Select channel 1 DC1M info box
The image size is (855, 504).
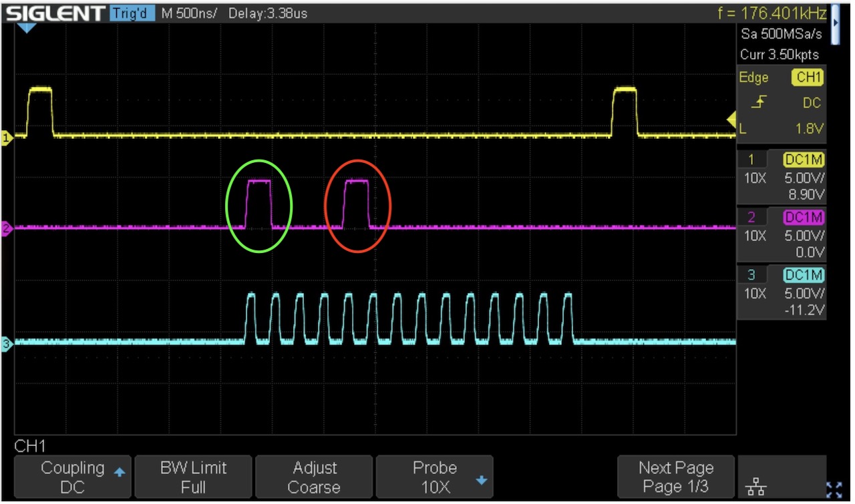point(782,177)
